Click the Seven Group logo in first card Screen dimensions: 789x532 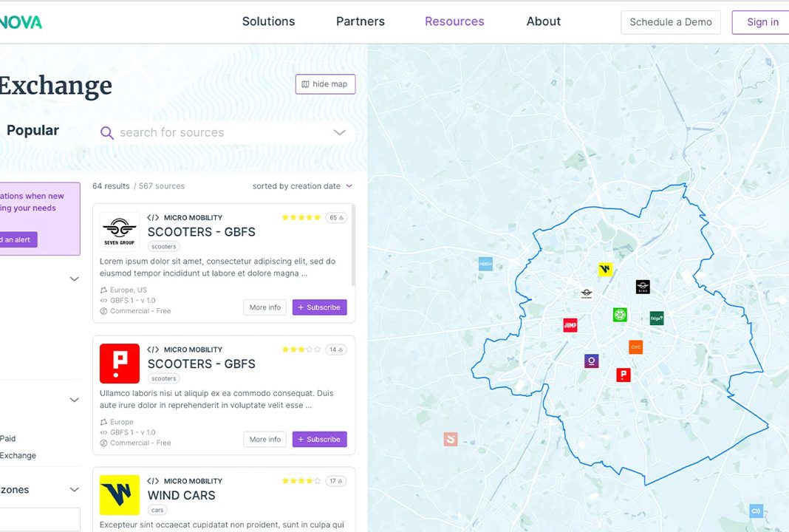(119, 231)
